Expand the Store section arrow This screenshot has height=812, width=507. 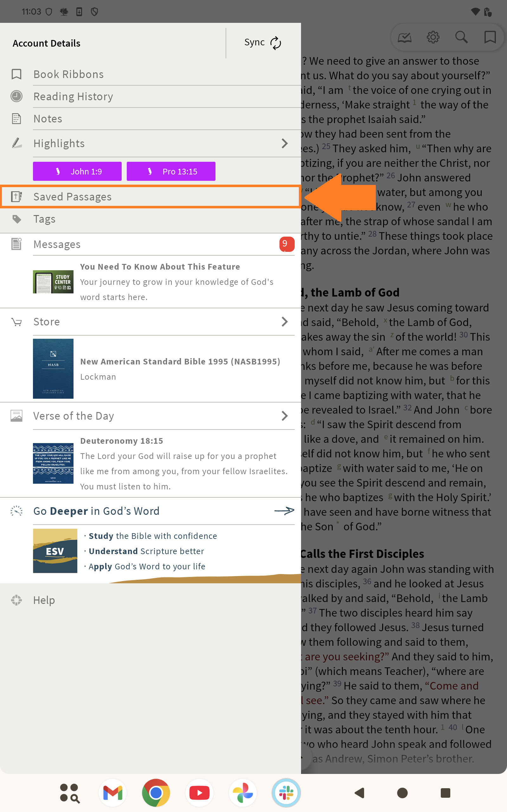click(x=284, y=321)
